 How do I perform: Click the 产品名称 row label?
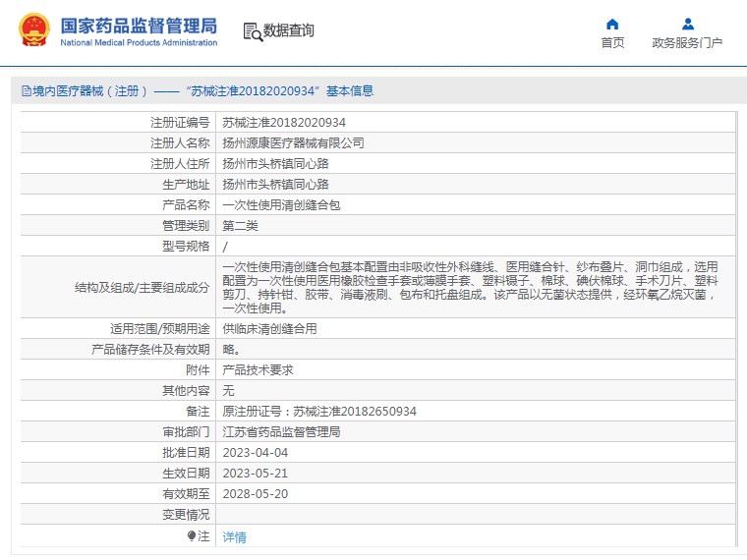[x=186, y=204]
